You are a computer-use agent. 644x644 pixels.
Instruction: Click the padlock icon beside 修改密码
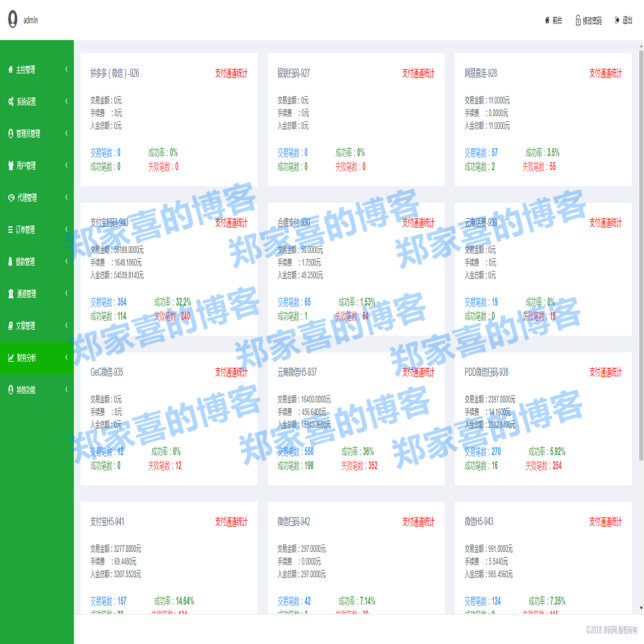tap(577, 19)
